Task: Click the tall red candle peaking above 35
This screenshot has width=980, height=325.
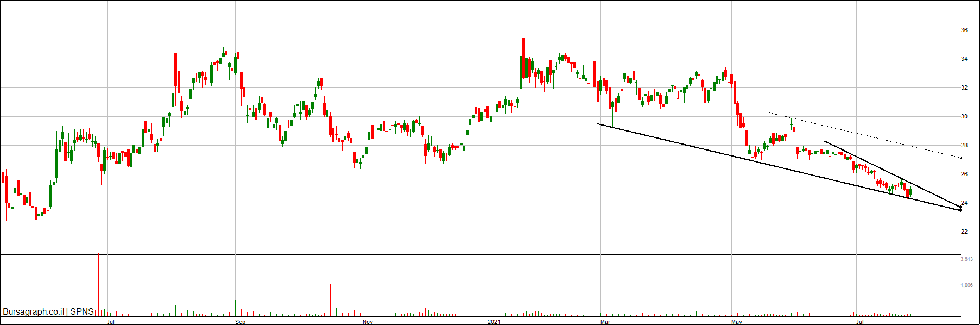Action: tap(523, 58)
